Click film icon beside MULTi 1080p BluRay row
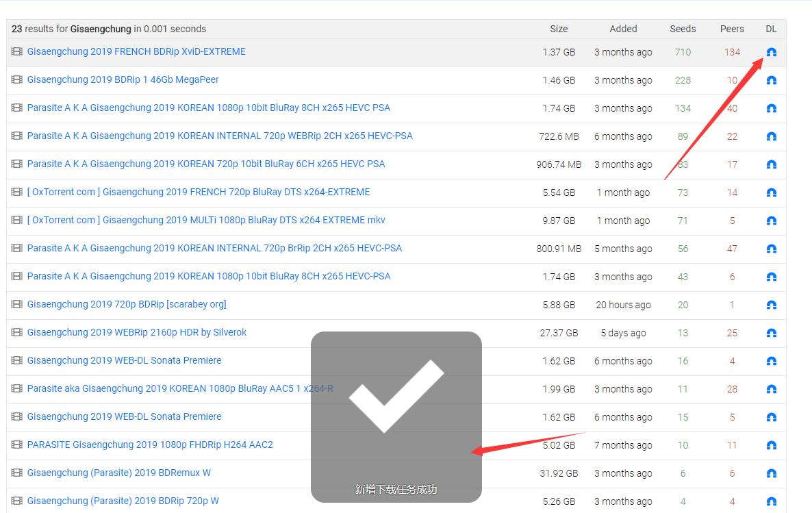 [16, 220]
